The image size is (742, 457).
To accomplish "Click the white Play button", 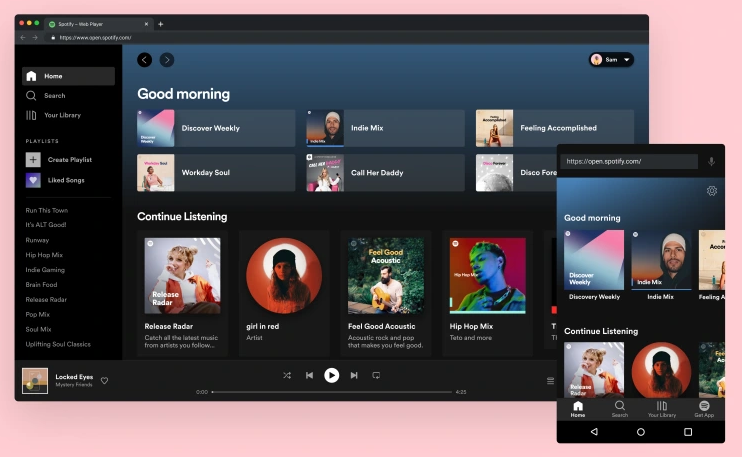I will [x=332, y=375].
